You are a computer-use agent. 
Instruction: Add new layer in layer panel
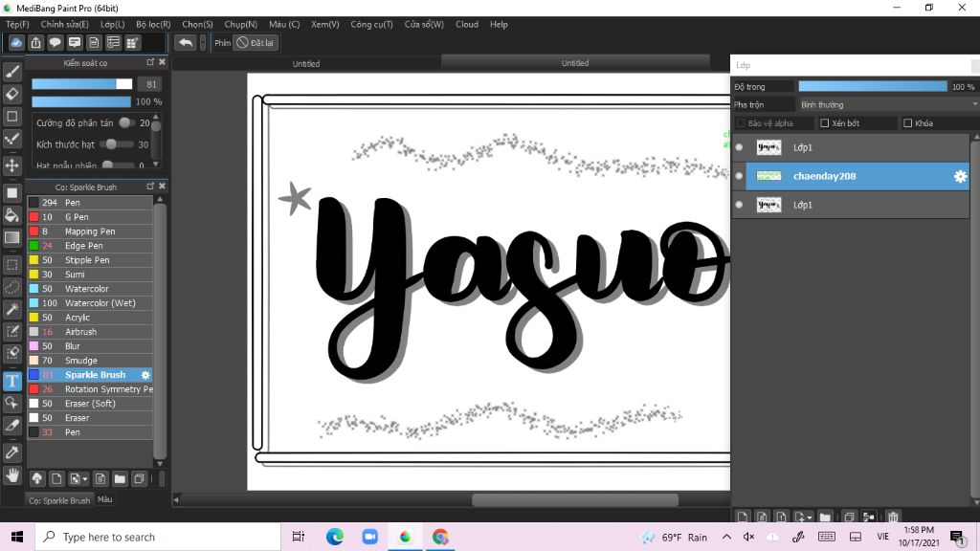tap(742, 517)
